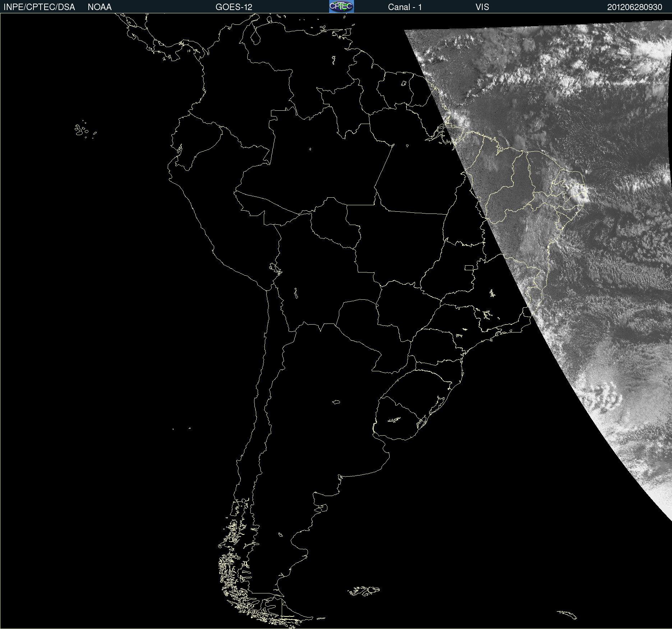This screenshot has height=629, width=672.
Task: Click the GOES-12 satellite label
Action: click(x=234, y=7)
